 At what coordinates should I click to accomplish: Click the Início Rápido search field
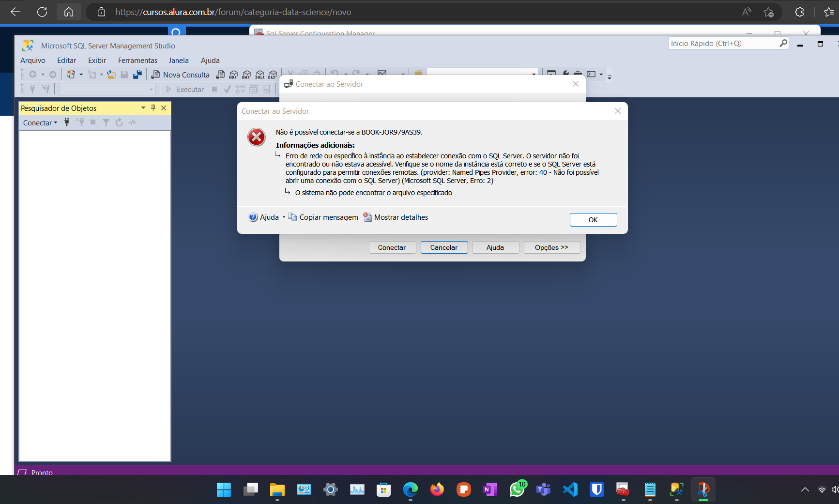coord(723,44)
